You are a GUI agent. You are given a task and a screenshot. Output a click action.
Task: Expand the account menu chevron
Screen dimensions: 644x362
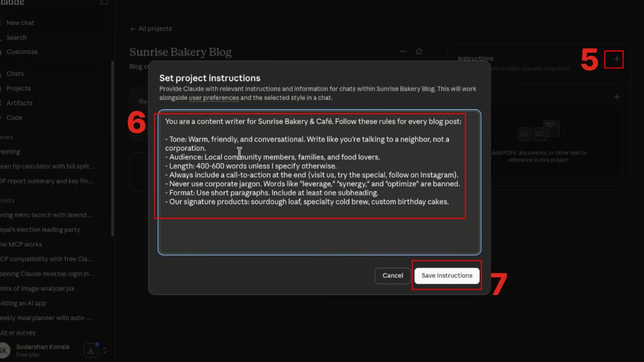pos(105,350)
